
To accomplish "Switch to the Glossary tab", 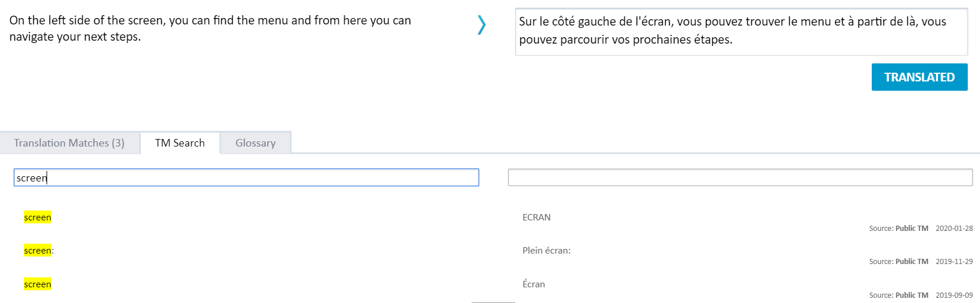I will 255,143.
